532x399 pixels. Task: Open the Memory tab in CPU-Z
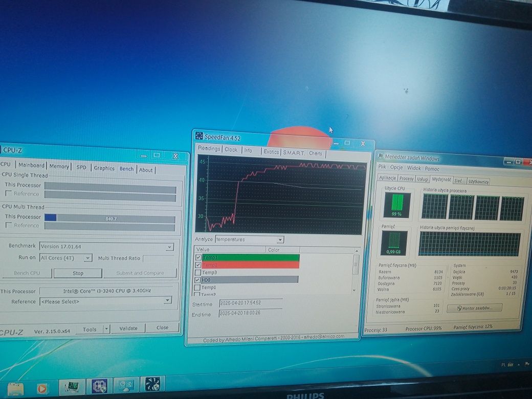[59, 166]
